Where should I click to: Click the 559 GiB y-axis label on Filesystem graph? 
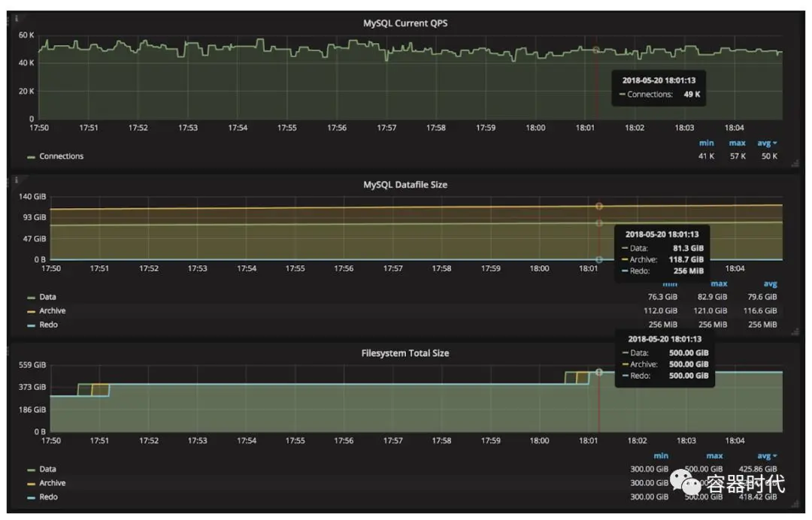(x=32, y=365)
